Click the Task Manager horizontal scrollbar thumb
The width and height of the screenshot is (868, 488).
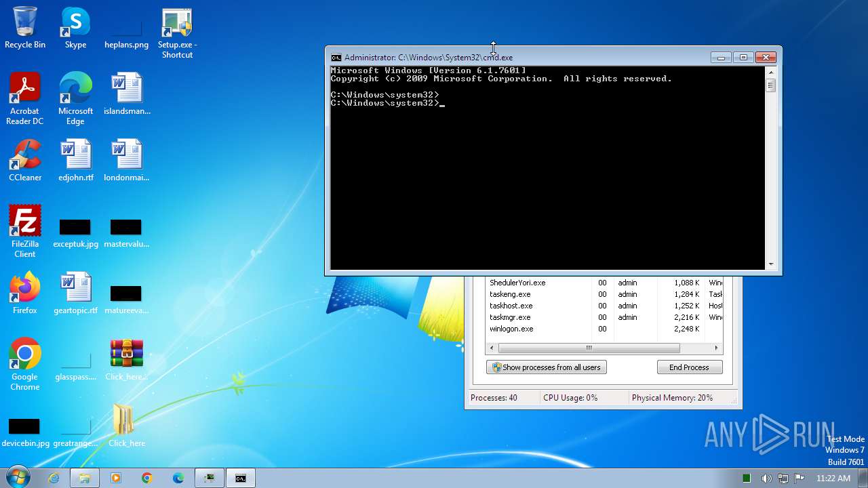[589, 348]
